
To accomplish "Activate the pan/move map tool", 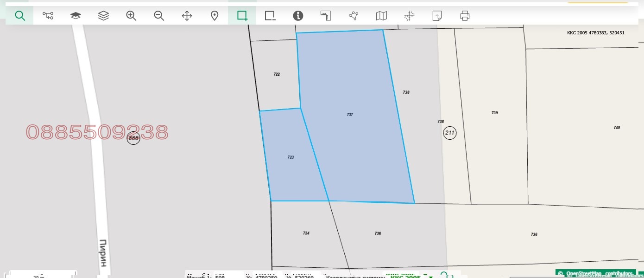I will [x=187, y=16].
